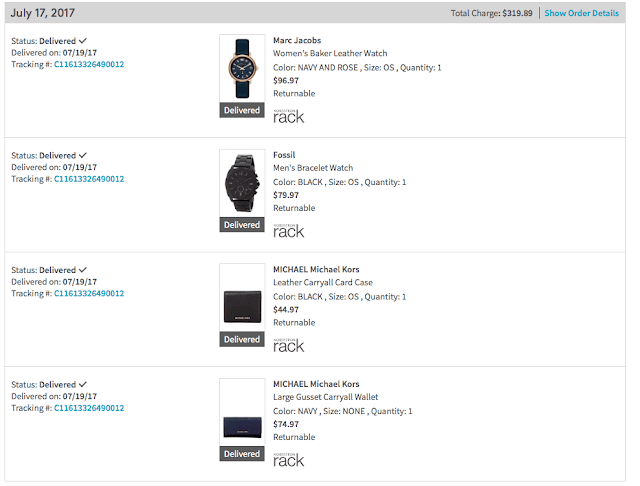The image size is (640, 486).
Task: Click the Marc Jacobs watch thumbnail
Action: tap(242, 68)
